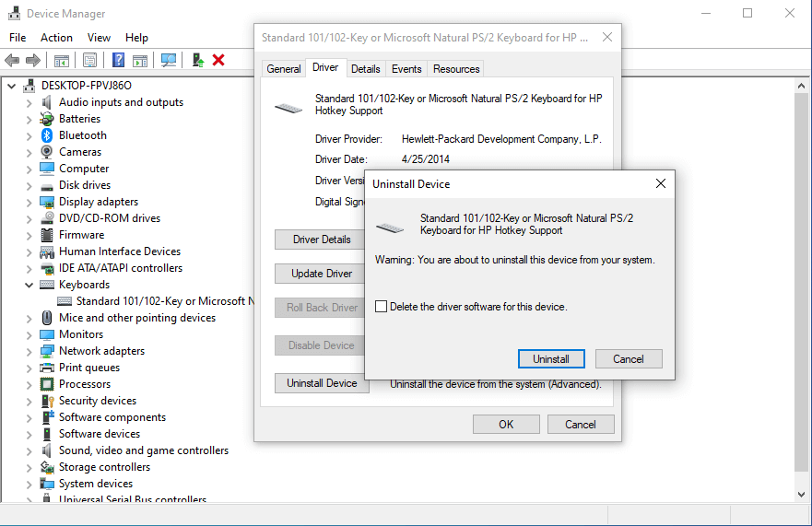Image resolution: width=812 pixels, height=526 pixels.
Task: Click the Human Interface Devices icon
Action: (x=47, y=251)
